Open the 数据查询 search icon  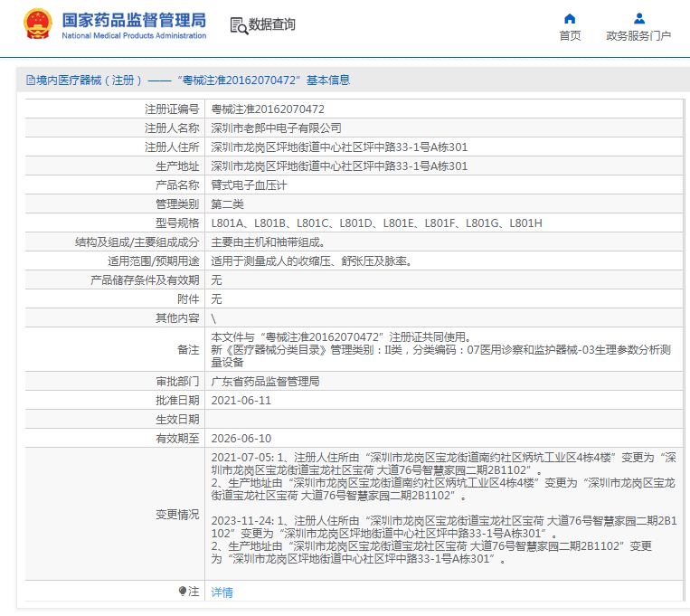tap(239, 25)
